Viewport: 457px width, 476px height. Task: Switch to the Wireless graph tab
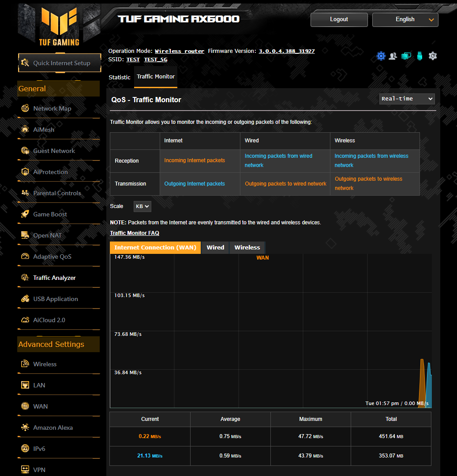click(247, 247)
